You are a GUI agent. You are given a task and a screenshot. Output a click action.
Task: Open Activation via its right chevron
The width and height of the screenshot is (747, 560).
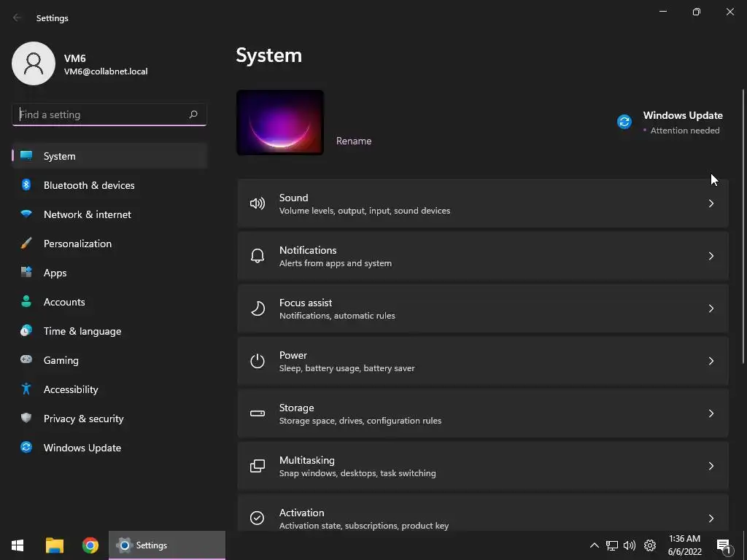711,518
